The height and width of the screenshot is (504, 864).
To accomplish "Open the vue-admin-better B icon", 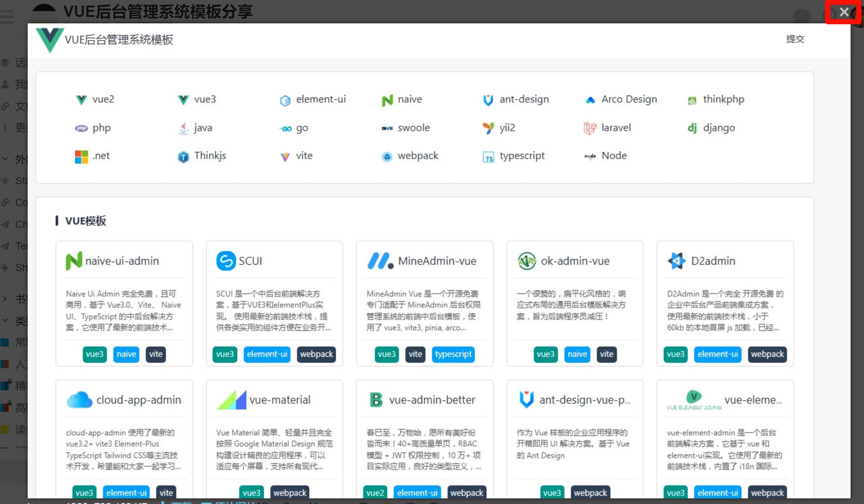I will (376, 400).
